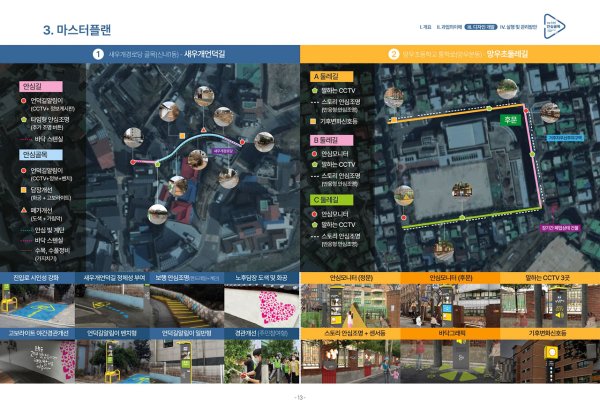Select the light blue 안심골목 legend header
The image size is (600, 400).
[41, 155]
